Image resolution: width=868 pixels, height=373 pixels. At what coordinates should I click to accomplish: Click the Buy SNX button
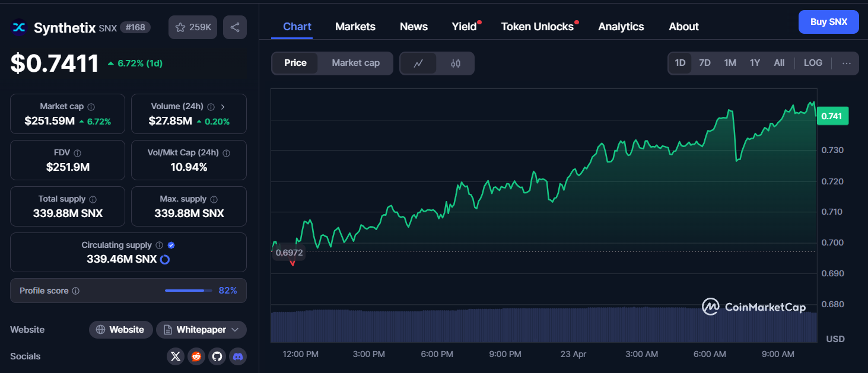point(828,22)
